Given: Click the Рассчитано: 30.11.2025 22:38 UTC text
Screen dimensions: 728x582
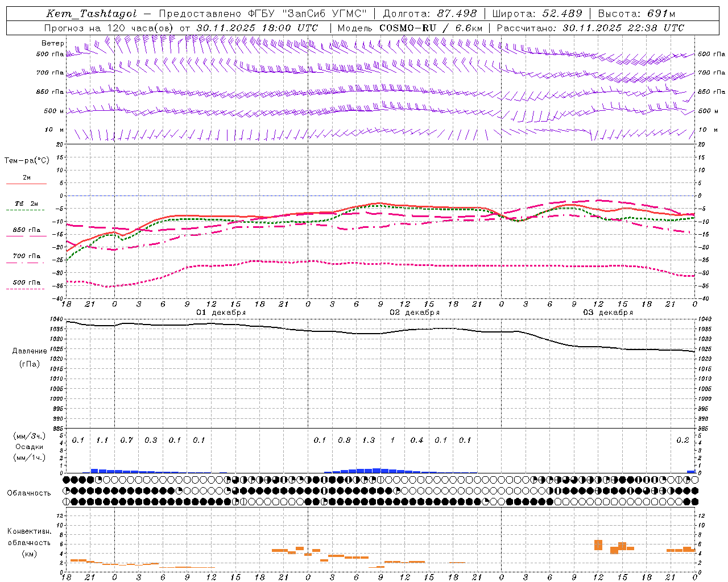Looking at the screenshot, I should tap(590, 28).
